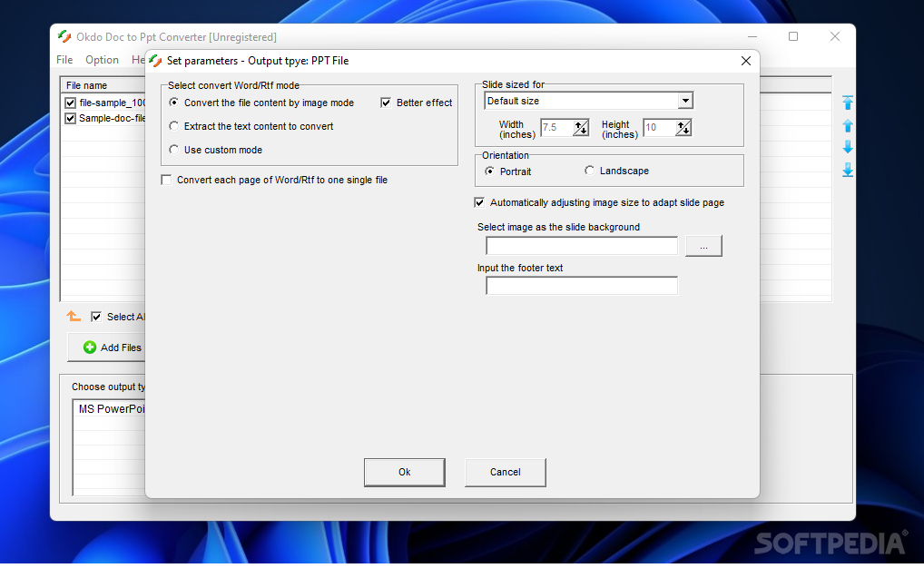Open the Option menu

point(102,60)
